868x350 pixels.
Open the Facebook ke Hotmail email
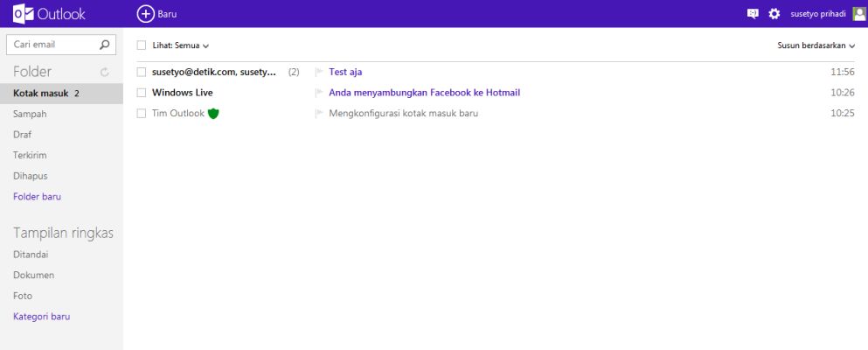(424, 93)
